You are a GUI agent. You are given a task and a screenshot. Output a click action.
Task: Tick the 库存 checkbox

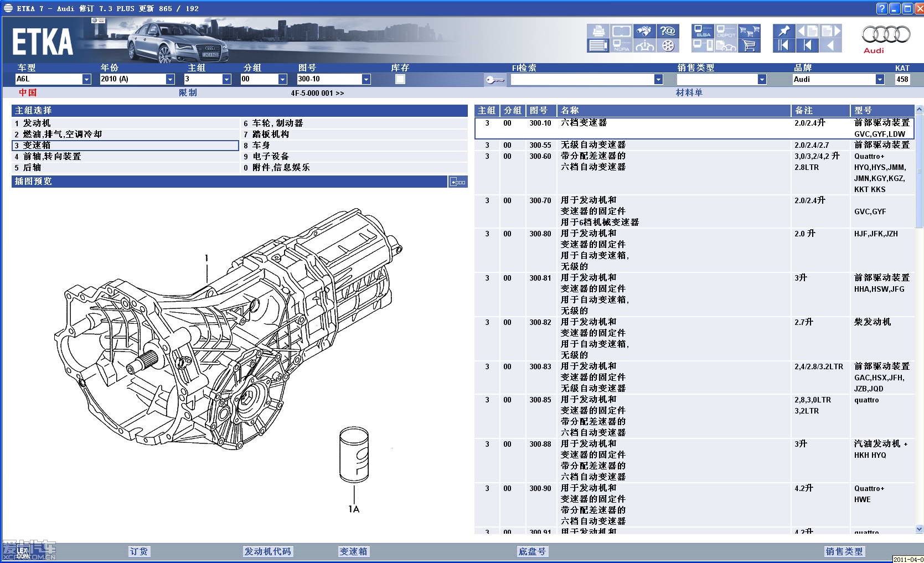400,79
